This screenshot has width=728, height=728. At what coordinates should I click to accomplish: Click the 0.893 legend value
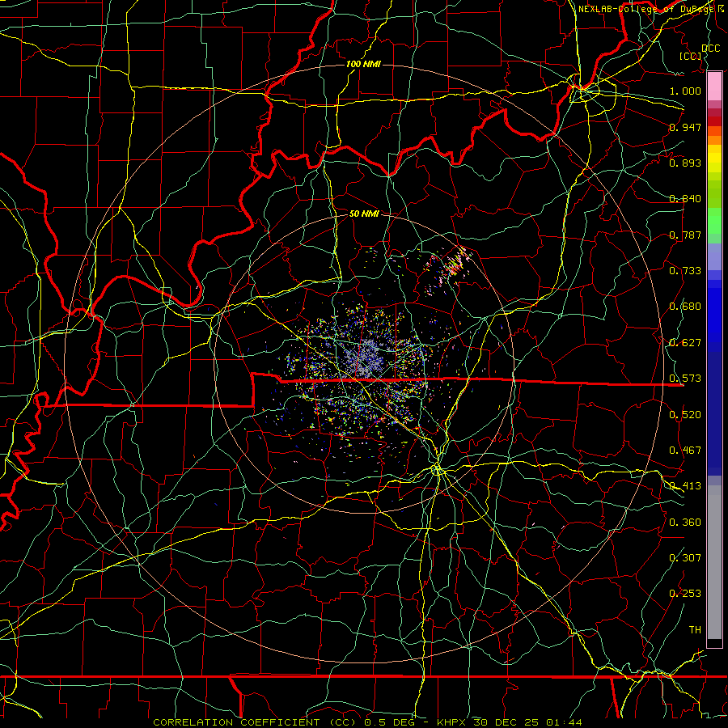pyautogui.click(x=685, y=163)
